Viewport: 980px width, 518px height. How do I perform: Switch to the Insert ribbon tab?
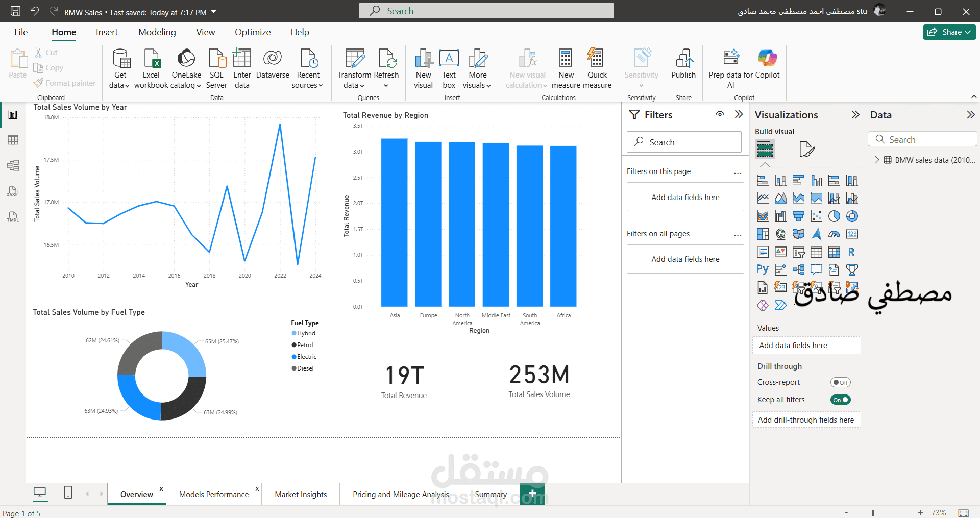[107, 32]
